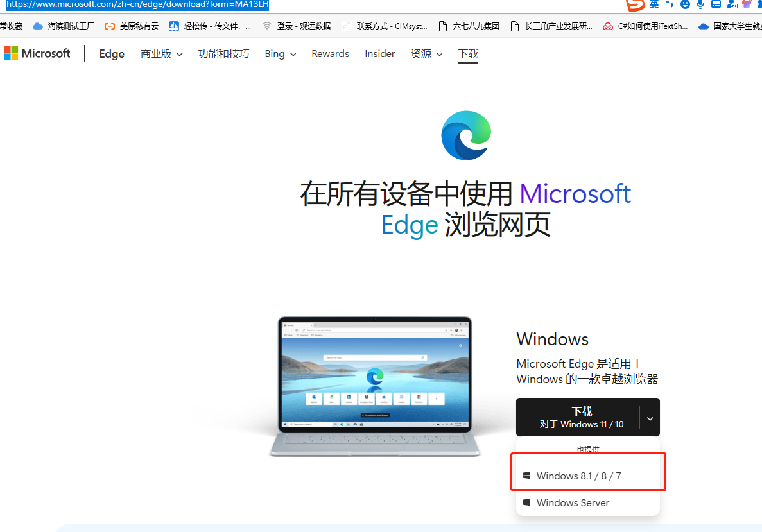Go to the Rewards navigation item
The width and height of the screenshot is (762, 532).
point(331,54)
